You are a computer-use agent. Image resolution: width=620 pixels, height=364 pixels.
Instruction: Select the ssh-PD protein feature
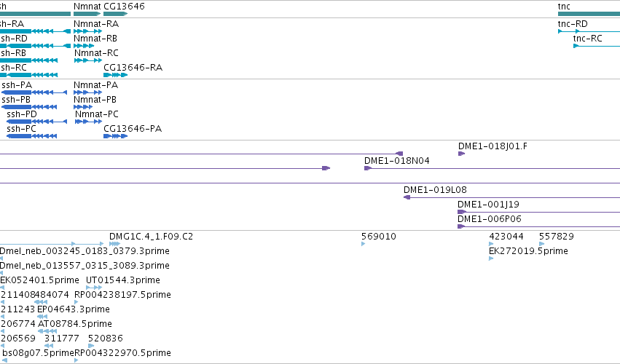[36, 122]
